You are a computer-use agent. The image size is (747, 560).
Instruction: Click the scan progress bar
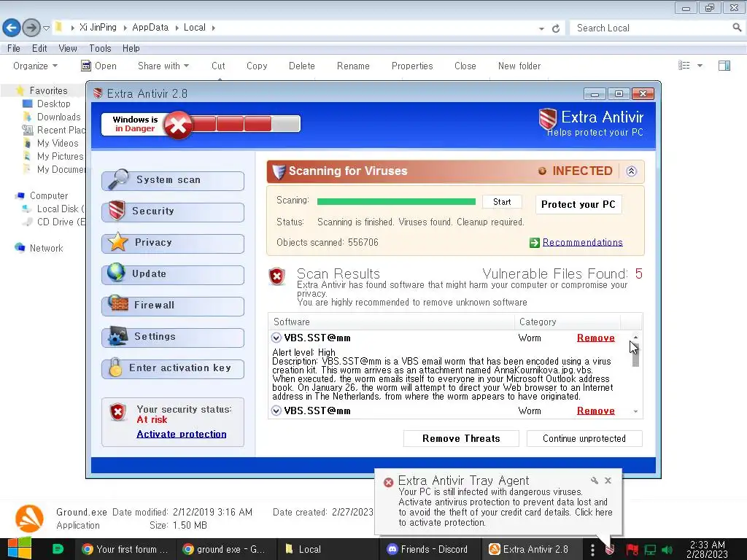click(396, 202)
